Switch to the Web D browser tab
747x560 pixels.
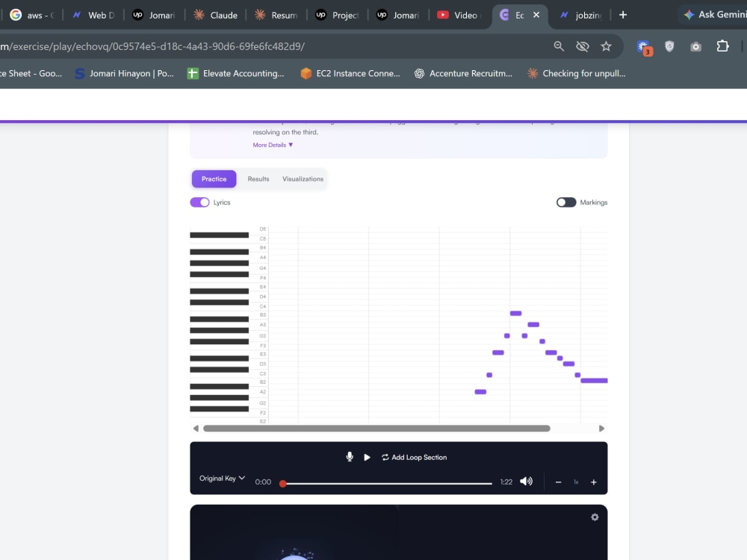click(94, 15)
